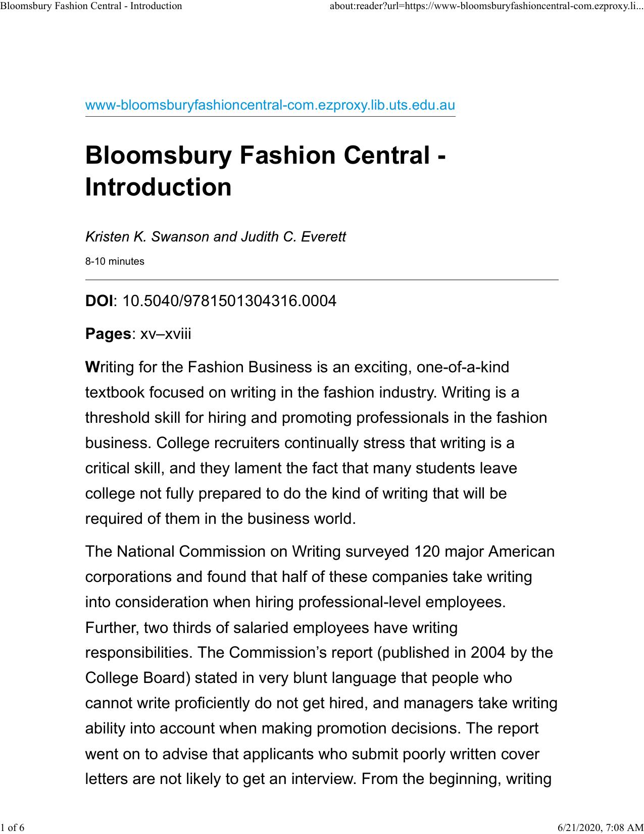Click the "1 of 6" page indicator
The height and width of the screenshot is (834, 644).
coord(13,827)
